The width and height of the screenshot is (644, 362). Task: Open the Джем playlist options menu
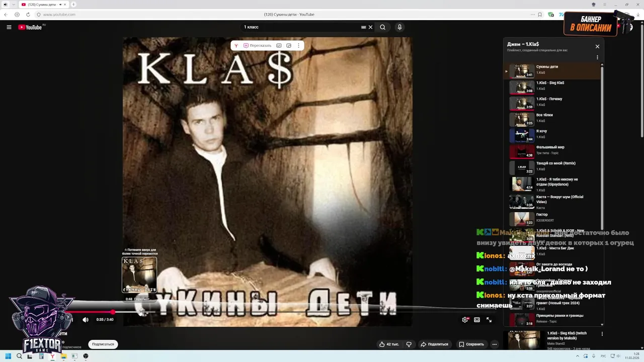pos(597,57)
